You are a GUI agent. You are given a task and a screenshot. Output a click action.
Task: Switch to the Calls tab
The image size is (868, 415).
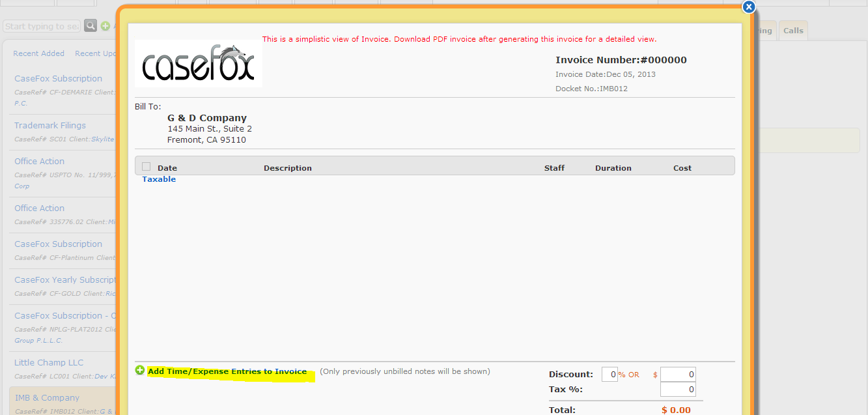coord(793,31)
